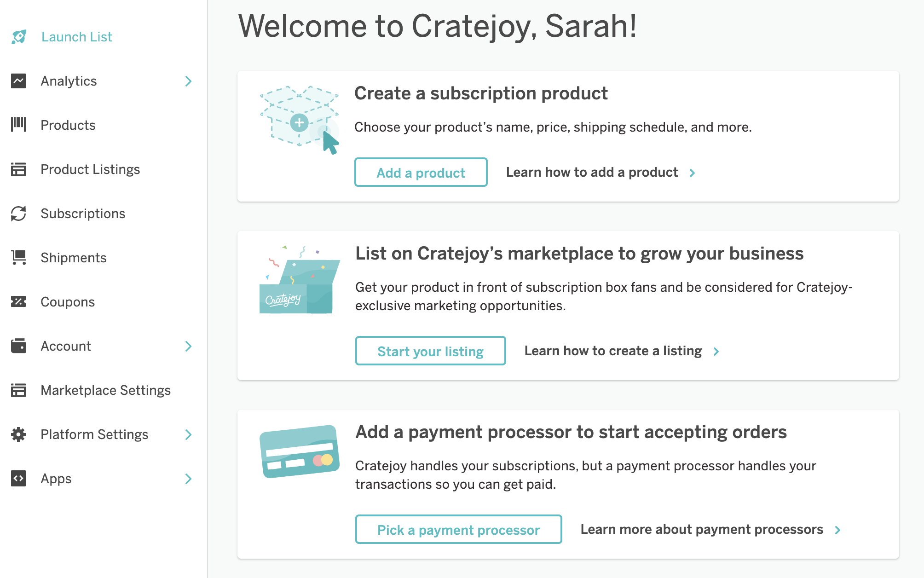
Task: Open Product Listings in the sidebar
Action: pos(90,169)
